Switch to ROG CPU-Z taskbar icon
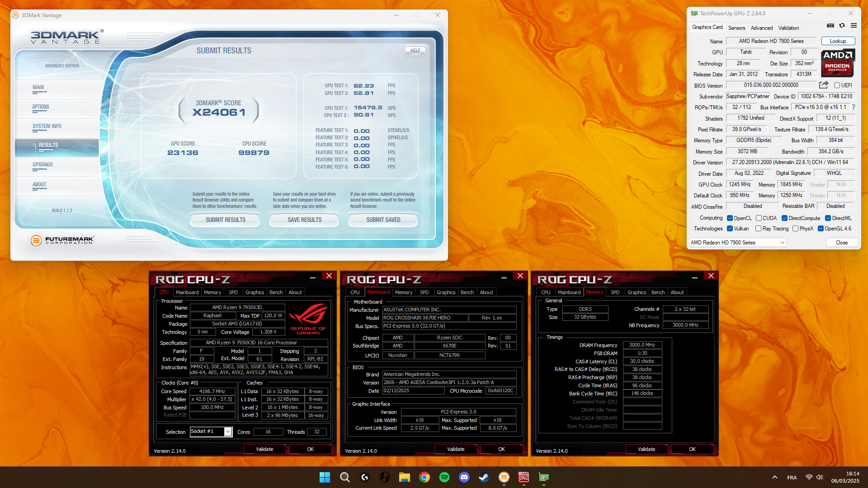 click(x=524, y=477)
